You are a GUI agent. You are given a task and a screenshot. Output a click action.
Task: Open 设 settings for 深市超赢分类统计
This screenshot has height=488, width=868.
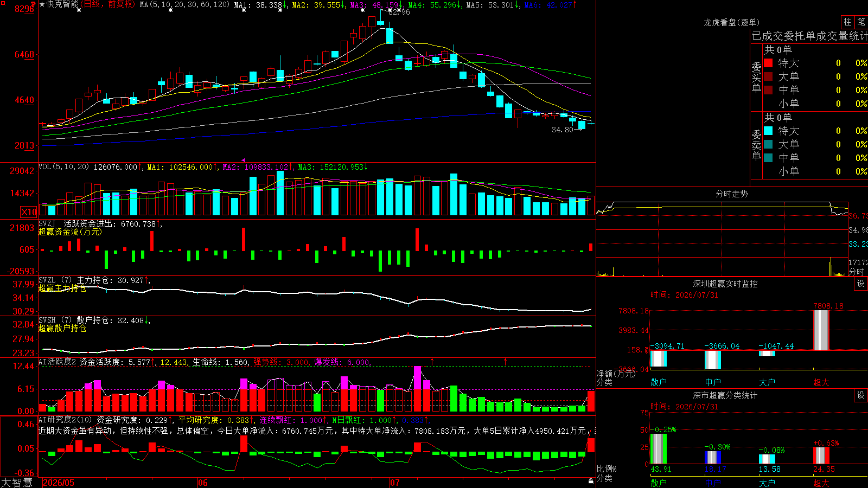click(861, 395)
